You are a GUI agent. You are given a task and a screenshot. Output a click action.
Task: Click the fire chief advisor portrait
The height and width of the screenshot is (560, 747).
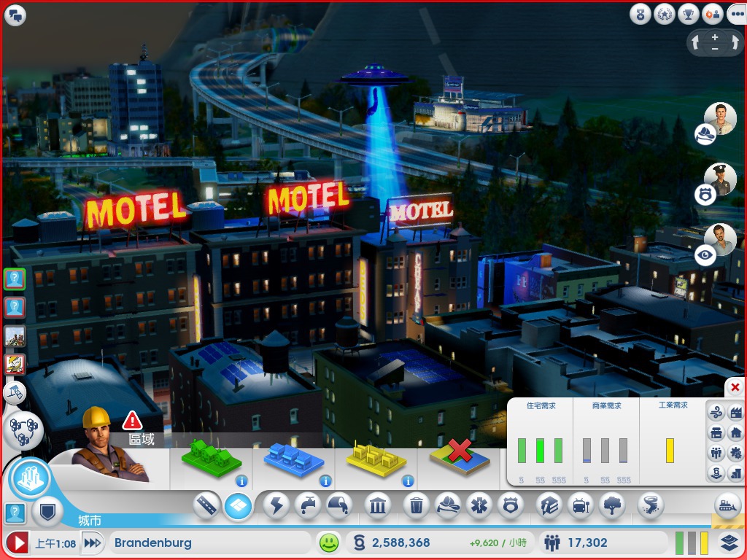(x=720, y=119)
